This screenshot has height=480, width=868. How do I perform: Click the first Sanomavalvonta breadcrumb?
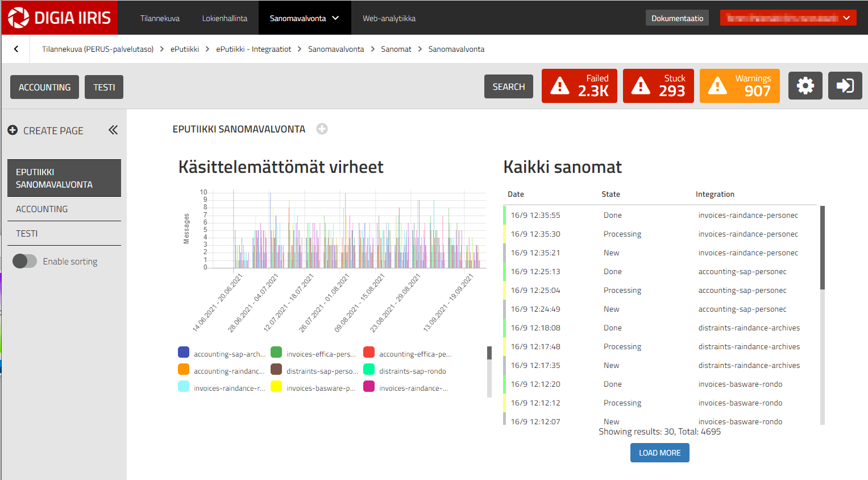tap(336, 49)
